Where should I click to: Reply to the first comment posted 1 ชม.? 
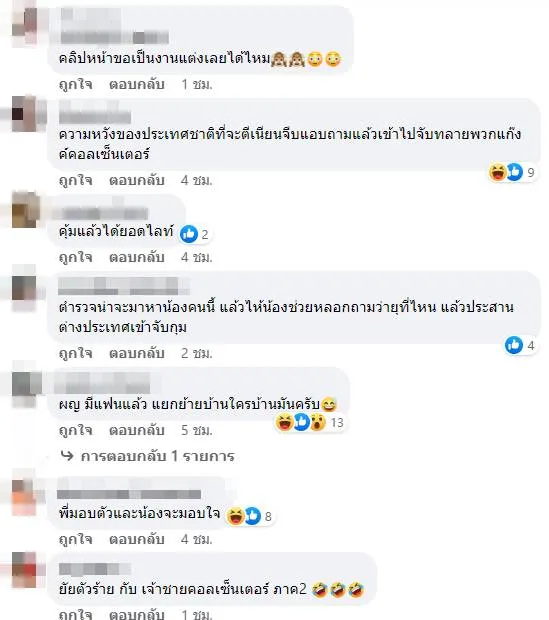(x=137, y=84)
